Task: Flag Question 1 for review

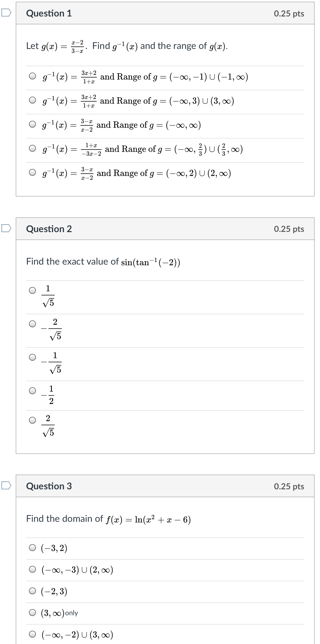Action: 6,13
